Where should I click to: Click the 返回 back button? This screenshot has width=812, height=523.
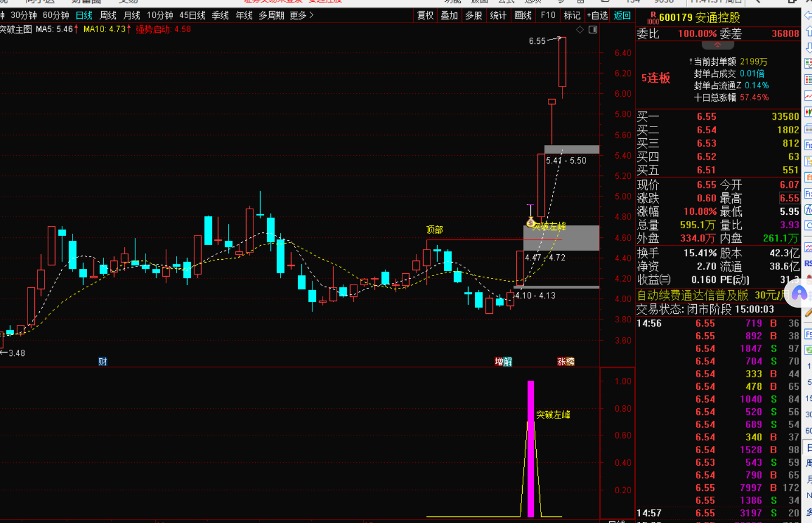(x=622, y=15)
